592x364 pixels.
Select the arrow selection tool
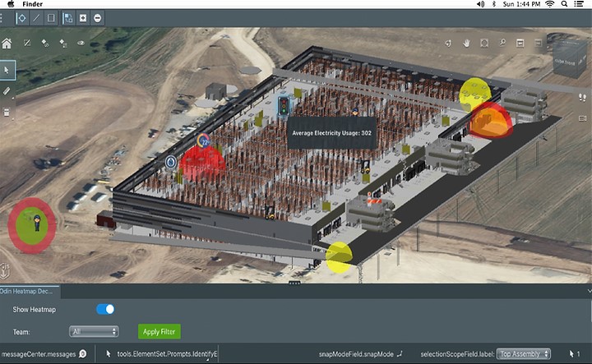coord(7,70)
